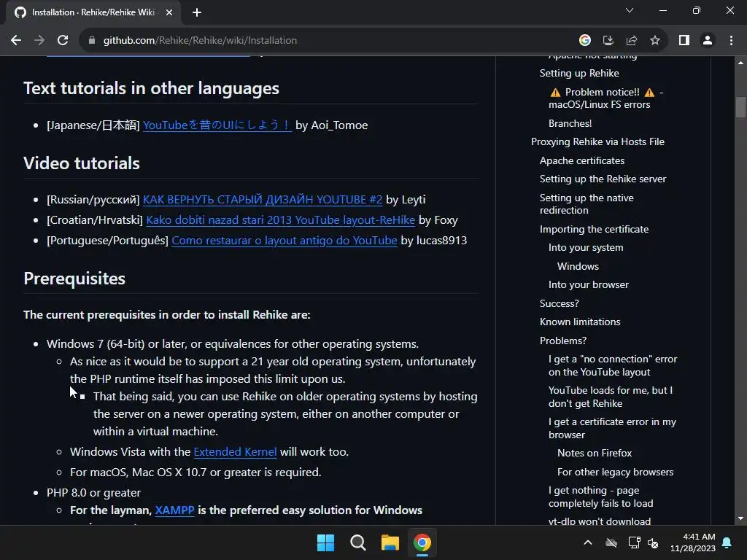Viewport: 747px width, 560px height.
Task: Open 'YouTube loads for me' entry
Action: (611, 397)
